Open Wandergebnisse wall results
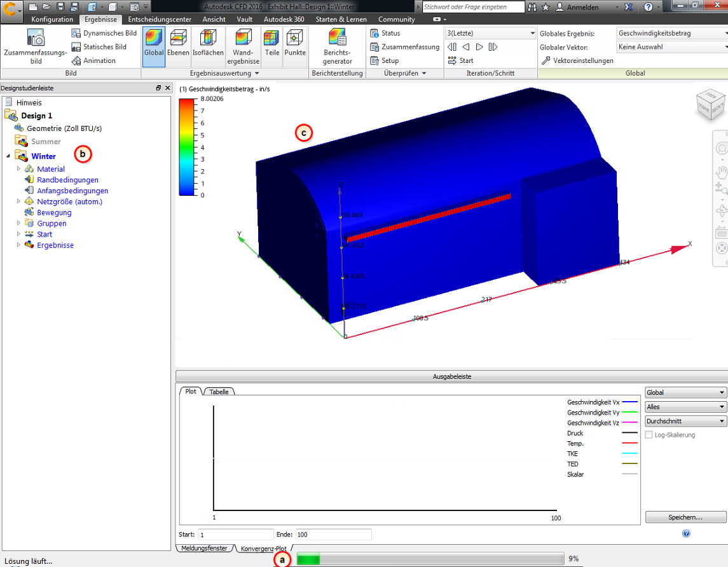The width and height of the screenshot is (728, 567). tap(244, 46)
